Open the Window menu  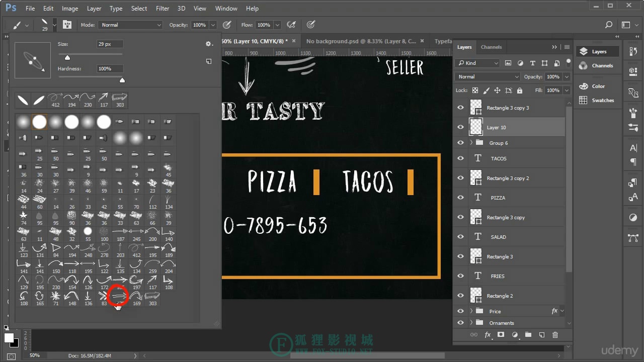(x=226, y=8)
